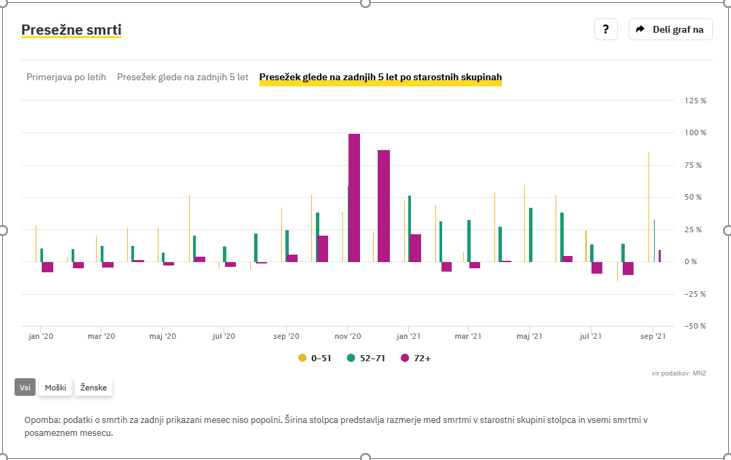Viewport: 731px width, 460px height.
Task: Click the top-left corner resize handle
Action: pos(3,3)
